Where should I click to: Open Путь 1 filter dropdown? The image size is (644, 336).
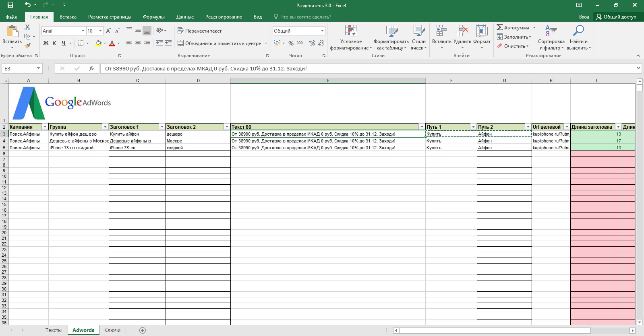click(x=473, y=127)
